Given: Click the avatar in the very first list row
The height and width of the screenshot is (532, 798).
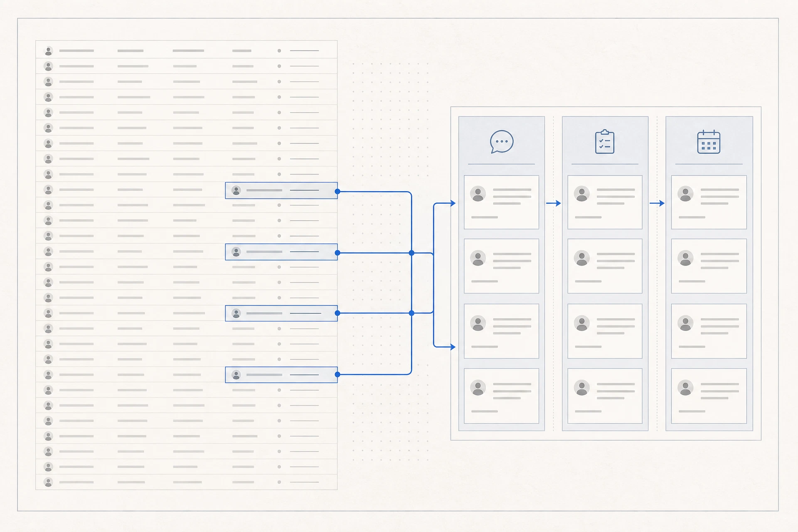Looking at the screenshot, I should click(x=49, y=51).
